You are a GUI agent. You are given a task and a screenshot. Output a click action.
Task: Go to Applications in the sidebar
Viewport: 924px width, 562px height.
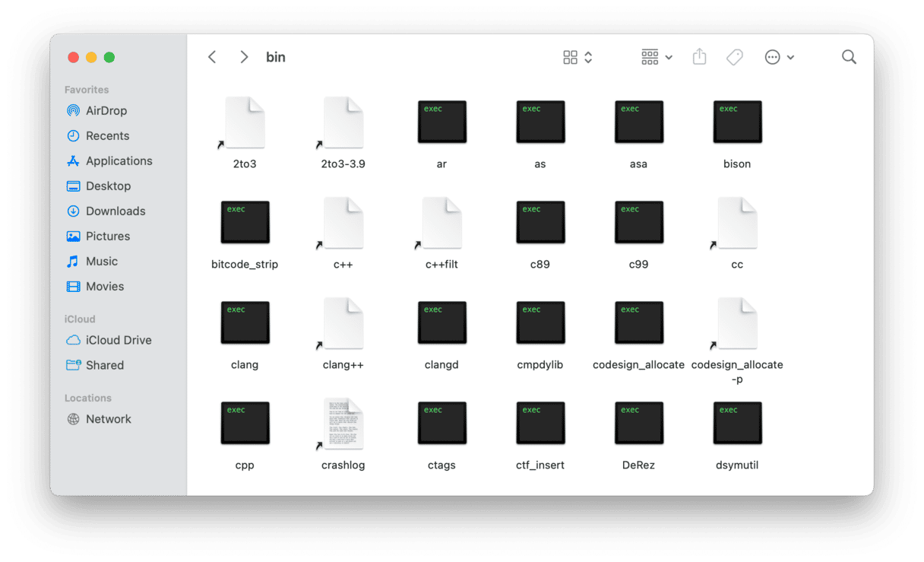click(x=119, y=160)
